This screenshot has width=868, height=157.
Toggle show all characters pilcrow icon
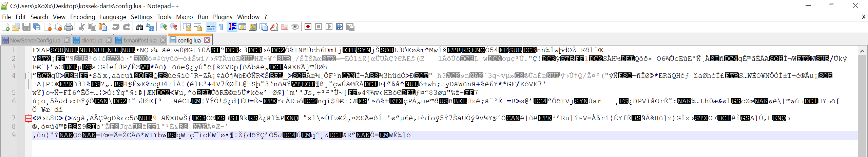[x=221, y=27]
